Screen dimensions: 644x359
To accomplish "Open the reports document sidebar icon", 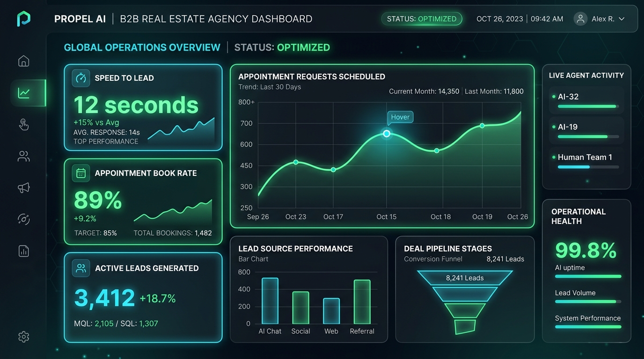I will pyautogui.click(x=23, y=251).
